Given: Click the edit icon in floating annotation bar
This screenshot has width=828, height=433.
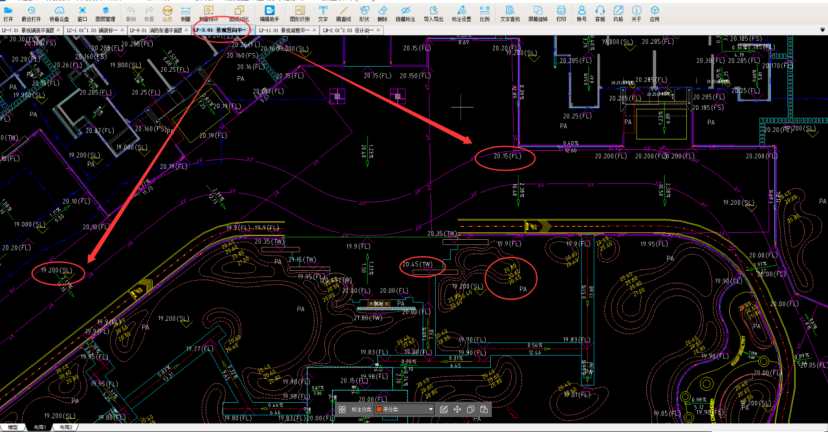Looking at the screenshot, I should (x=444, y=410).
